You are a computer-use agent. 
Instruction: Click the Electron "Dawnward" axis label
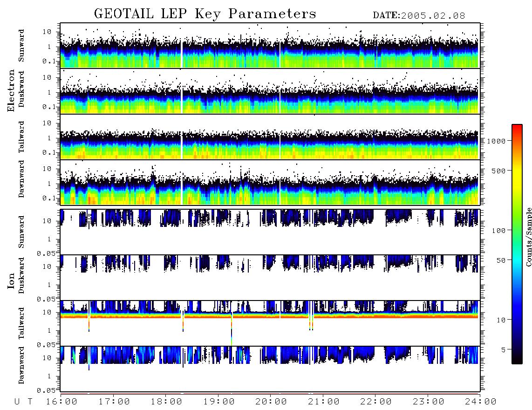pos(21,179)
